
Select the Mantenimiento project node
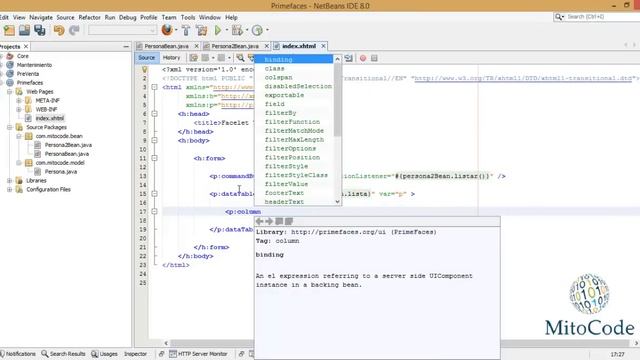pyautogui.click(x=34, y=65)
